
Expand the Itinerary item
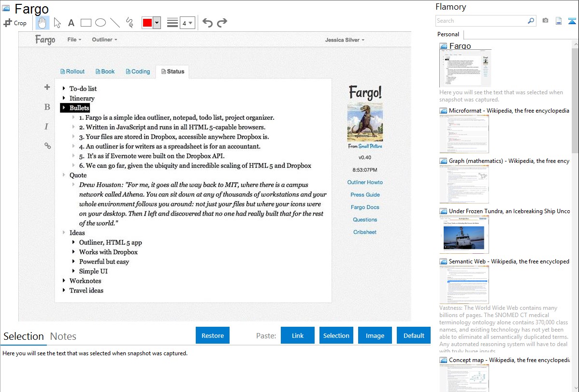pyautogui.click(x=64, y=98)
